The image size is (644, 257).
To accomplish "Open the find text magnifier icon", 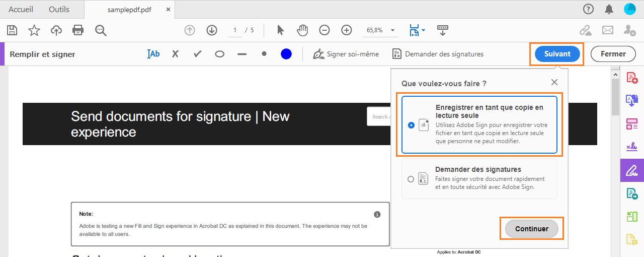I will pyautogui.click(x=101, y=30).
